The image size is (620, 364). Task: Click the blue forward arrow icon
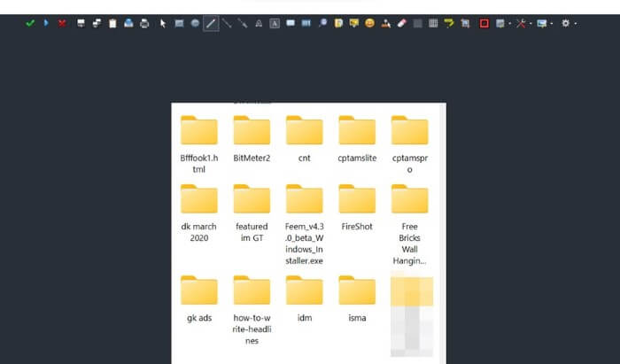[x=46, y=23]
